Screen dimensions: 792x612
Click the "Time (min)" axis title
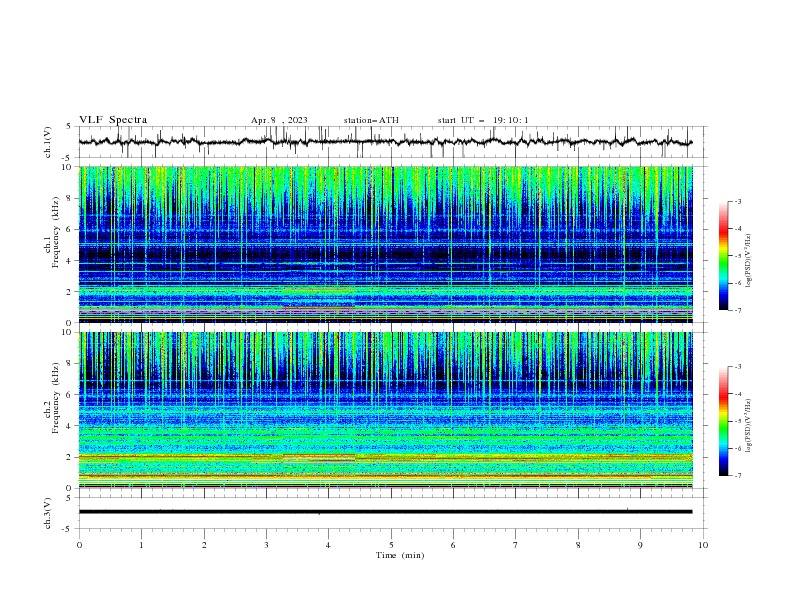(400, 555)
